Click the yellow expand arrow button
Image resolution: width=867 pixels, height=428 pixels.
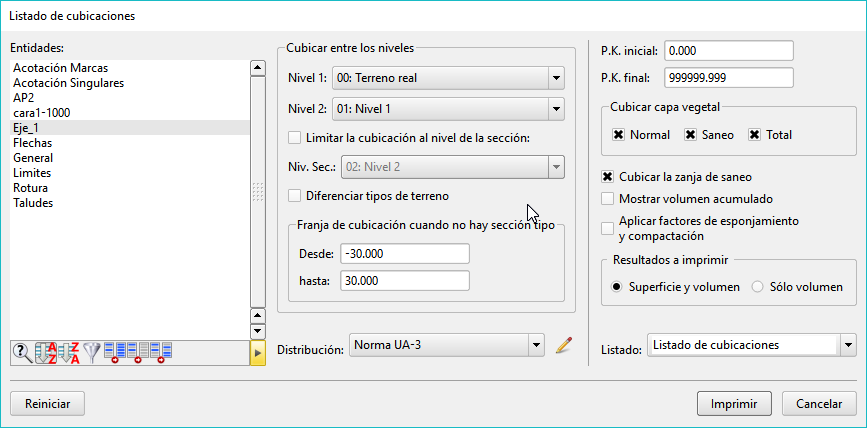258,353
